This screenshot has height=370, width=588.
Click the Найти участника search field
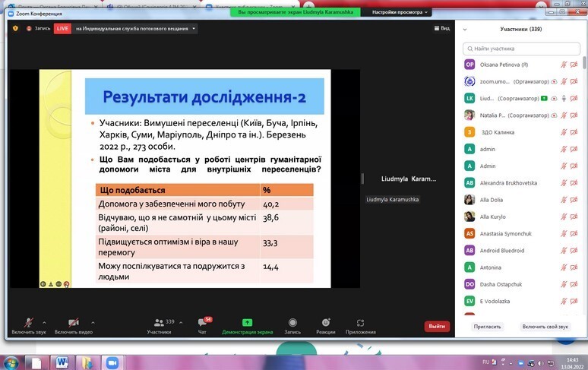click(x=521, y=49)
